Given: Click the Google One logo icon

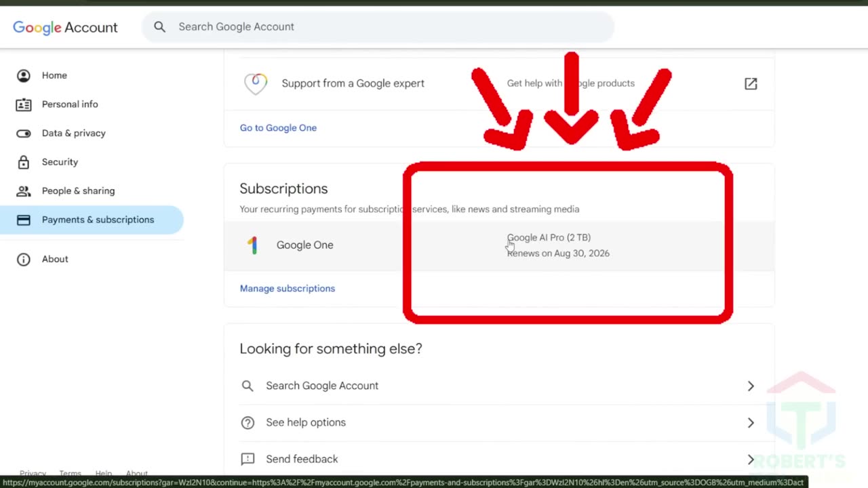Looking at the screenshot, I should pyautogui.click(x=252, y=245).
